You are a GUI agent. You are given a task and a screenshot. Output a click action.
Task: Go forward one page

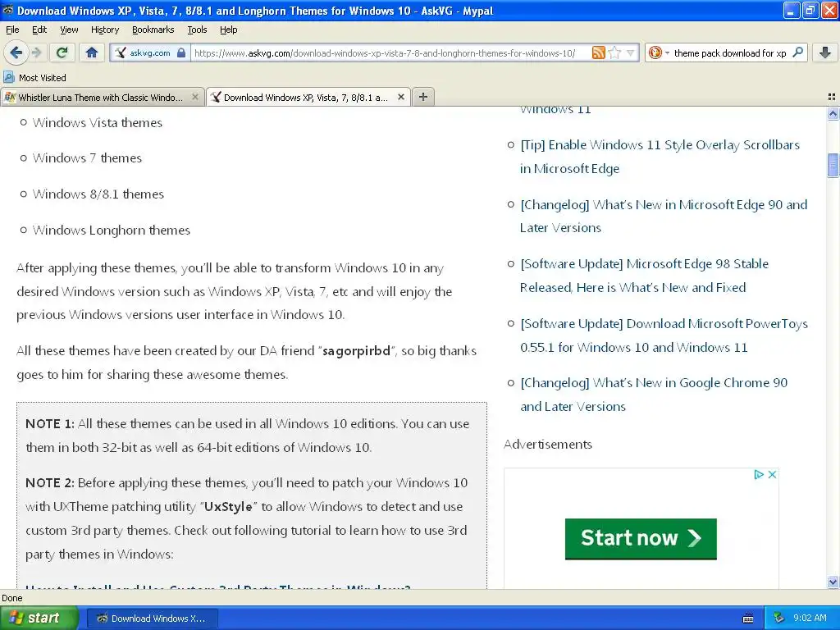(36, 52)
